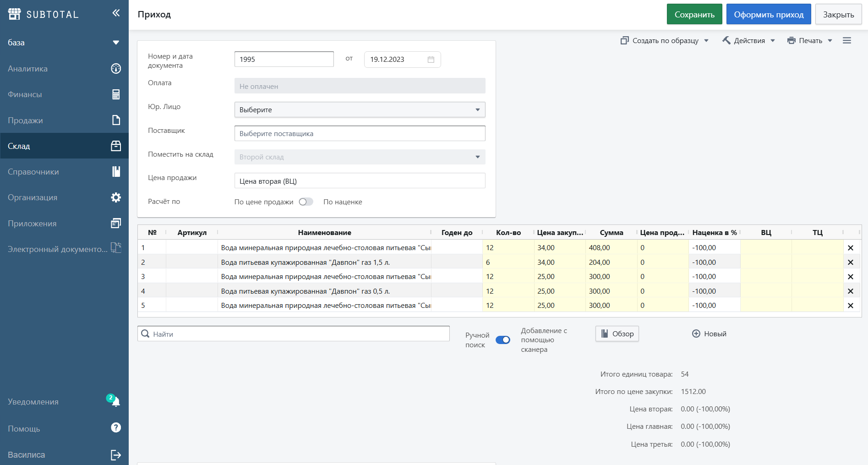Toggle the manual search / scanner switch

point(502,340)
